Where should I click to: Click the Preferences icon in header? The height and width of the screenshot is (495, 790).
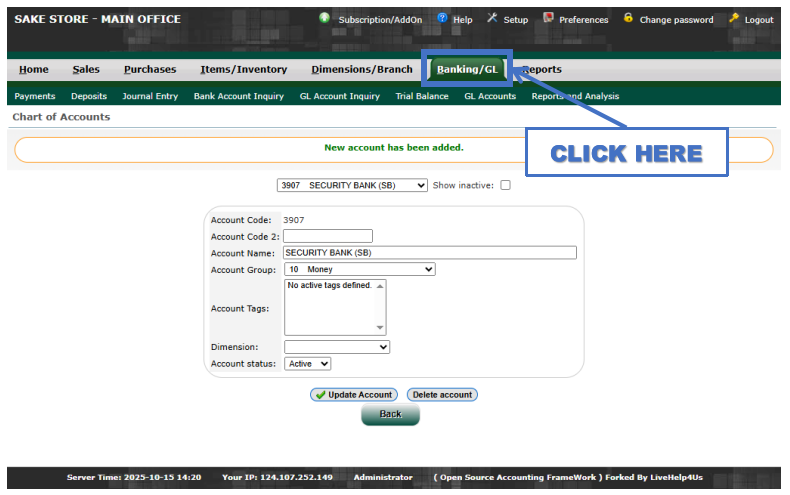[x=548, y=18]
